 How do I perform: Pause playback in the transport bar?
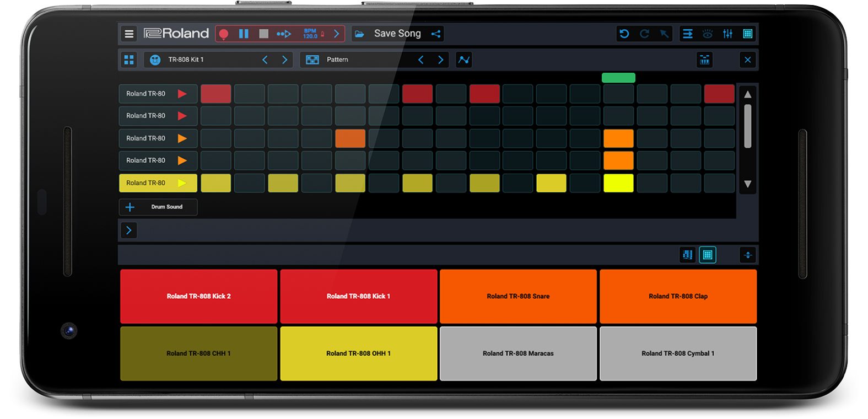[x=244, y=34]
